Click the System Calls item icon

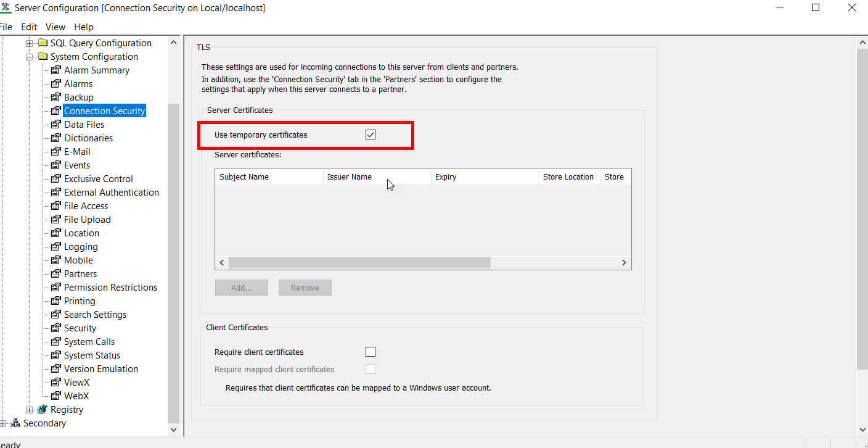(55, 342)
